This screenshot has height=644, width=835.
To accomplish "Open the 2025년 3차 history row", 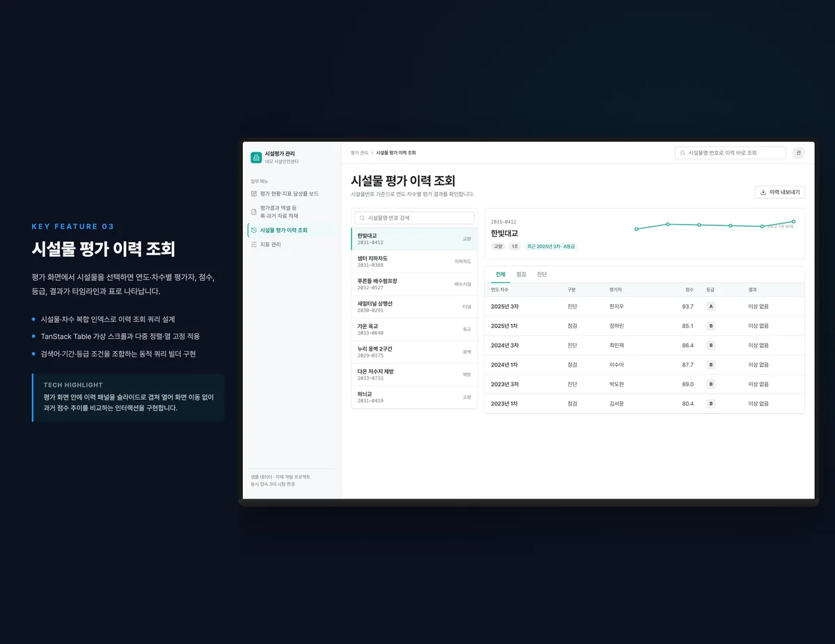I will (x=644, y=307).
